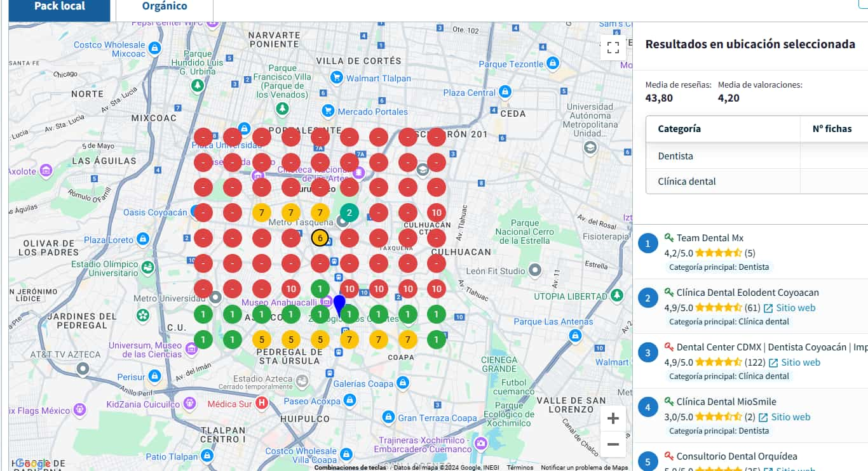Screen dimensions: 868x471
Task: Open Costco Wholesale Villa Coapa pin
Action: [346, 454]
